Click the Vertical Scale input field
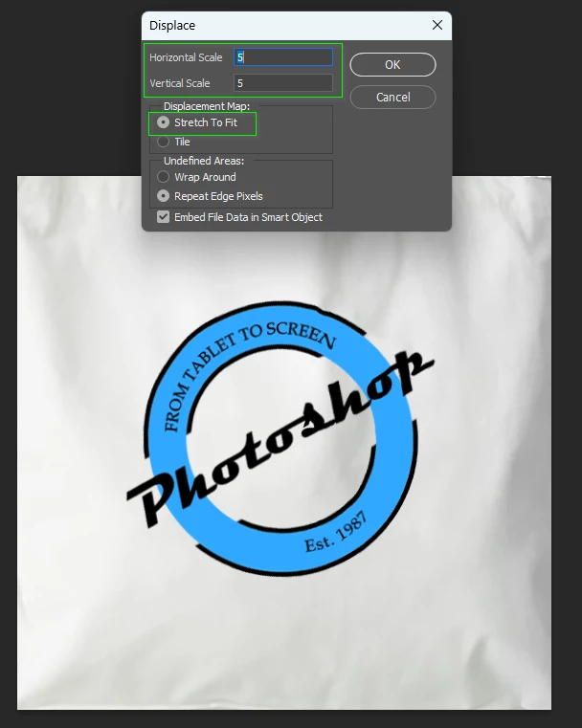582x728 pixels. pyautogui.click(x=283, y=83)
